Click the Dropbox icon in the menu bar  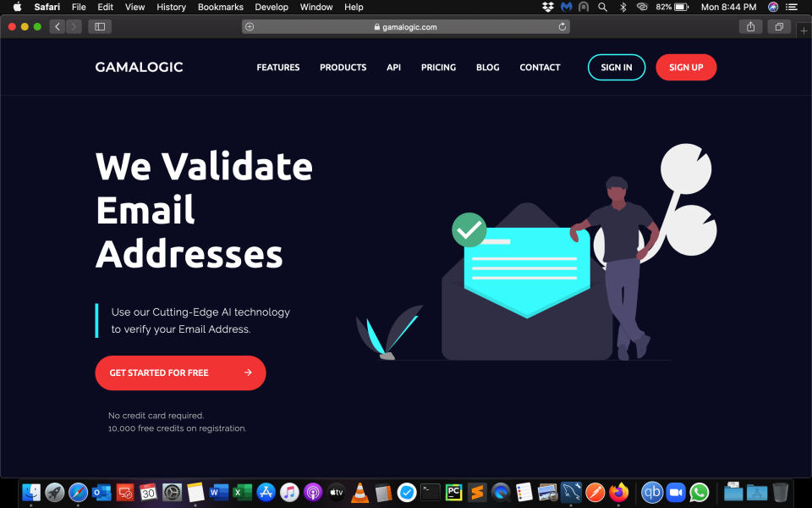pyautogui.click(x=546, y=7)
